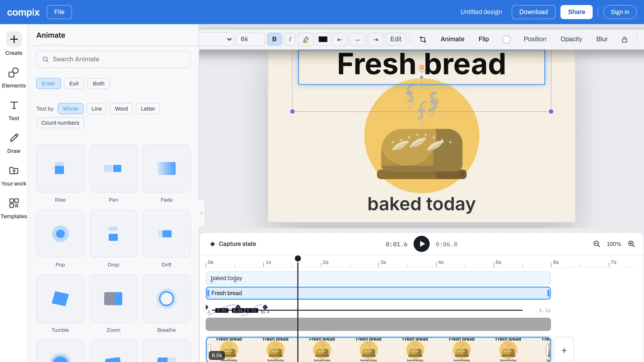Click the baked today text on canvas
This screenshot has width=644, height=362.
421,204
